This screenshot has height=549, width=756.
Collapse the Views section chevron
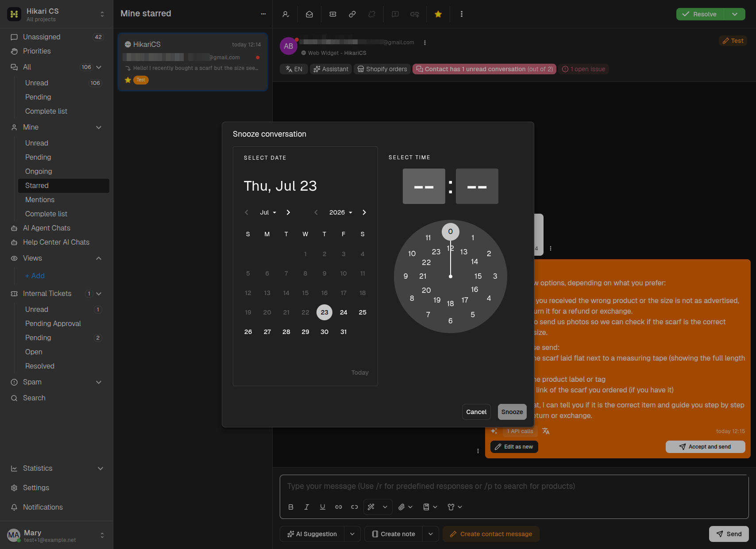[x=99, y=258]
